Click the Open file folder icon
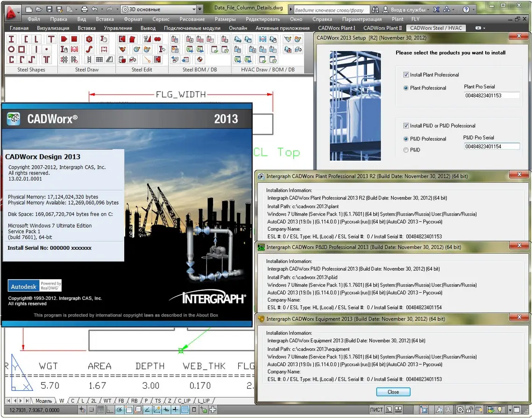Viewport: 532px width, 418px height. (39, 9)
